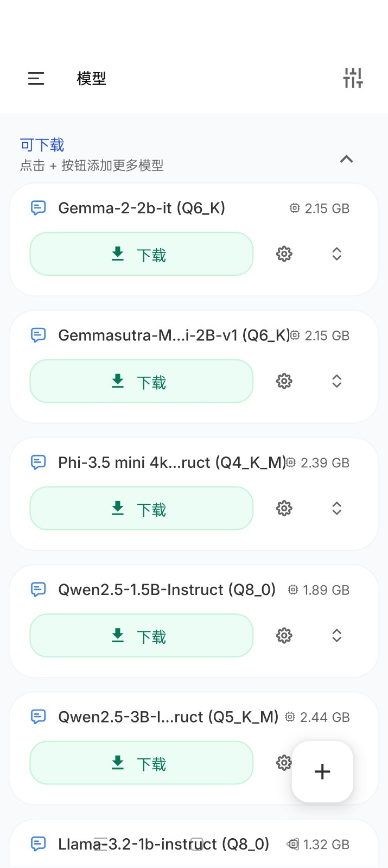Click the chat bubble icon on Llama-3.2-1b-instruct
388x868 pixels.
point(38,844)
